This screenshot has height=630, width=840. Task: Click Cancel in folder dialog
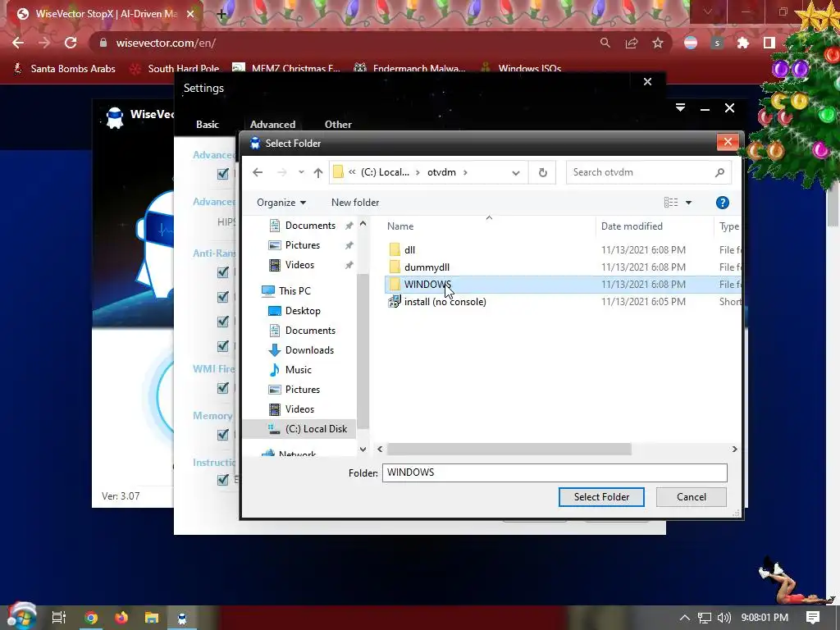[691, 497]
